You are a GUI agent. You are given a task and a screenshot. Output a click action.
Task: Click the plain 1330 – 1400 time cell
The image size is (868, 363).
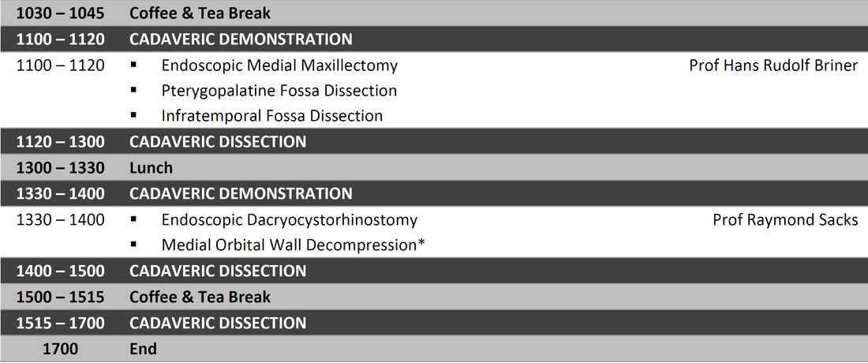tap(60, 219)
